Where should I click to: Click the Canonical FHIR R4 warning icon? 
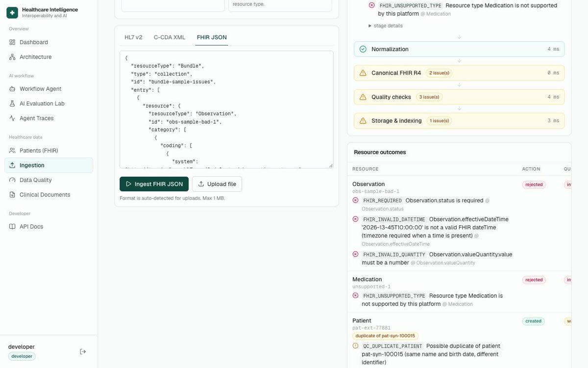[x=363, y=73]
